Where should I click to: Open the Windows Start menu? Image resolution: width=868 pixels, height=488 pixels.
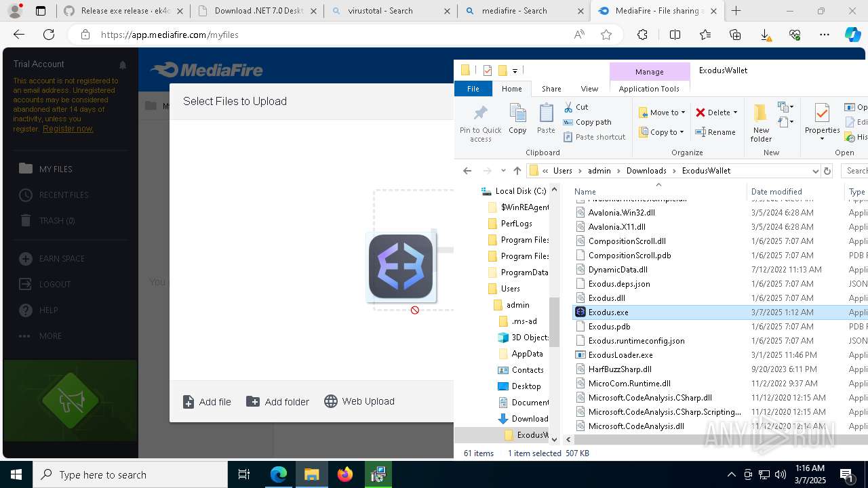pyautogui.click(x=16, y=474)
